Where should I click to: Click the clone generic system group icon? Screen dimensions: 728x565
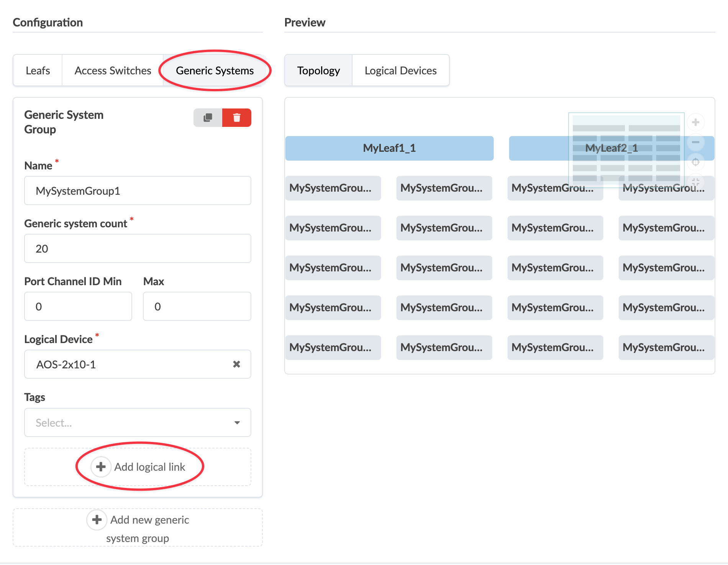[208, 118]
